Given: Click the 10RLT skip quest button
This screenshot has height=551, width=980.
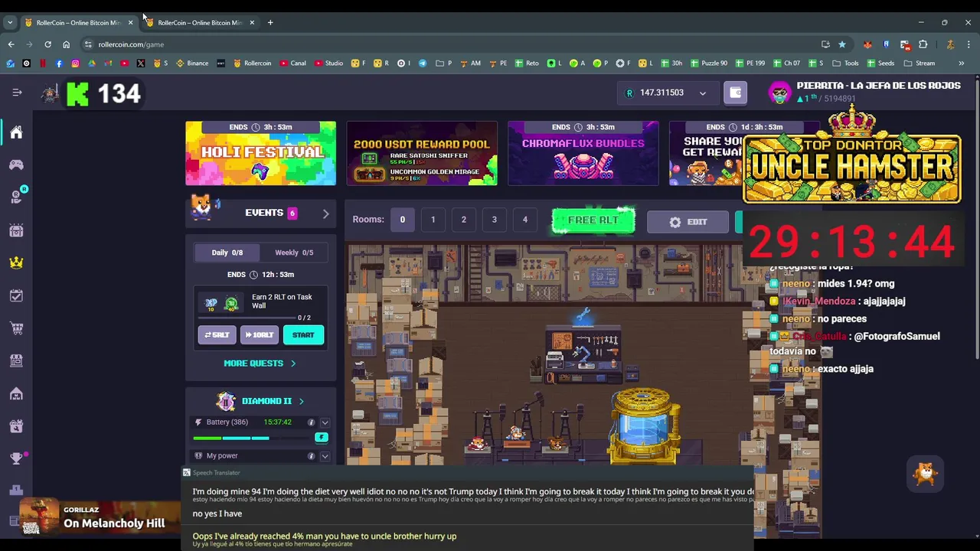Looking at the screenshot, I should tap(259, 335).
